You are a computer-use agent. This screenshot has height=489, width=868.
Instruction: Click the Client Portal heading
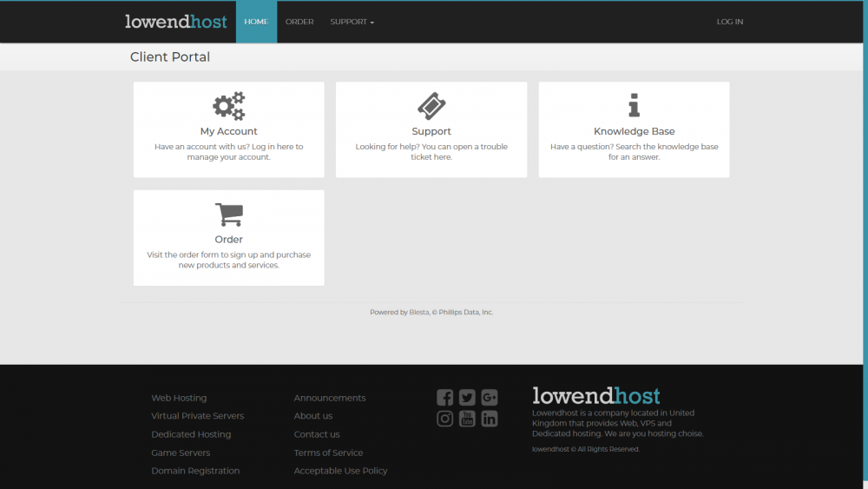coord(170,57)
